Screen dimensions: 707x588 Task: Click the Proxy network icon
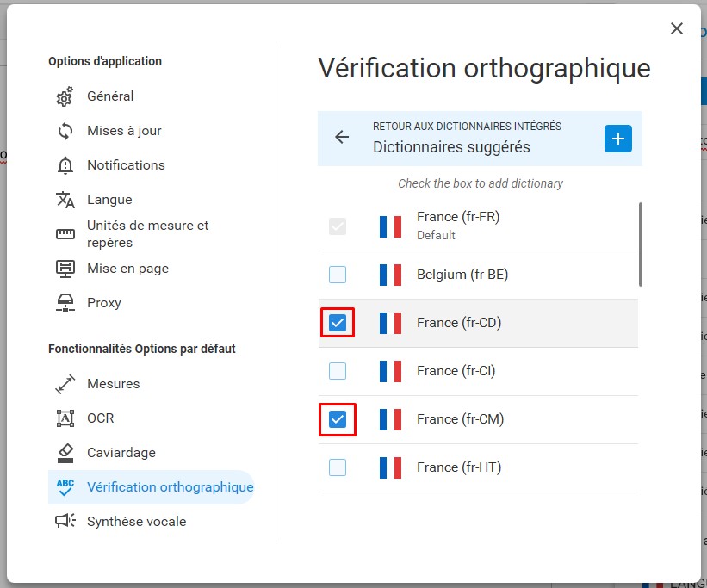coord(65,303)
